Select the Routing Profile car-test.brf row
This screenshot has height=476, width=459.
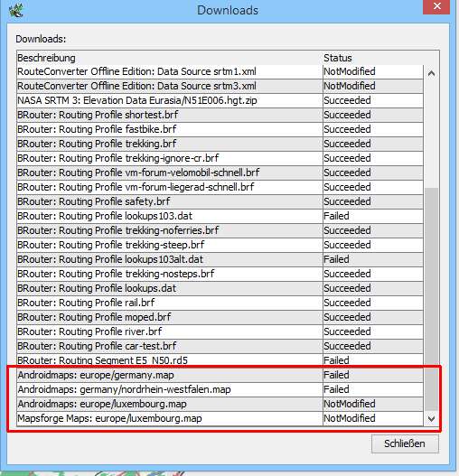[x=220, y=346]
